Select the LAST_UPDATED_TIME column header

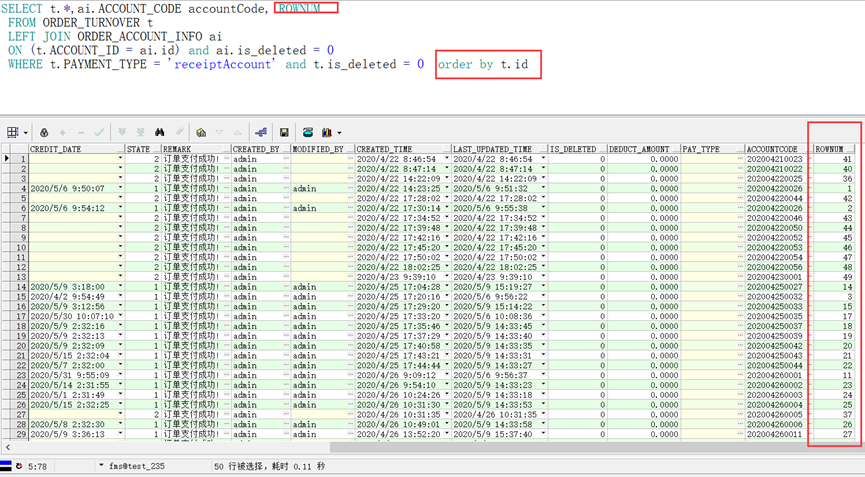tap(499, 149)
